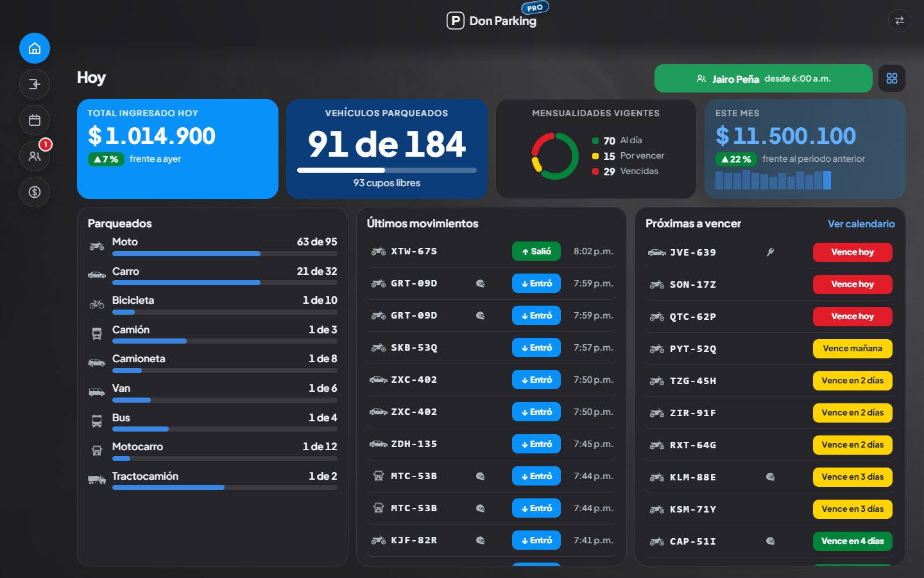
Task: Select plate QTC-62P row
Action: 770,317
